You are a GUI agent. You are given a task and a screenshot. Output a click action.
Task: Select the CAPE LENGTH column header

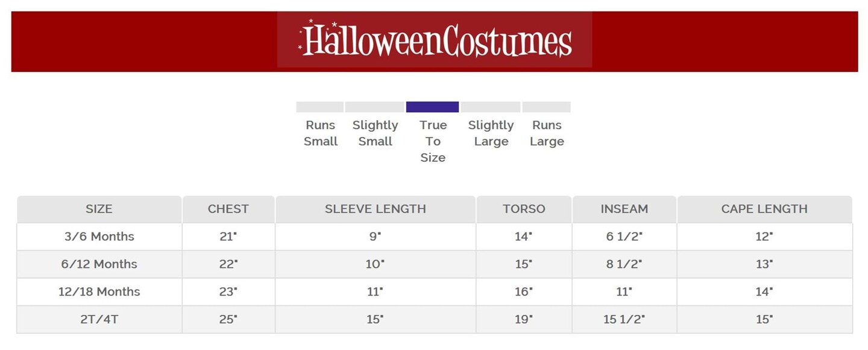click(764, 209)
